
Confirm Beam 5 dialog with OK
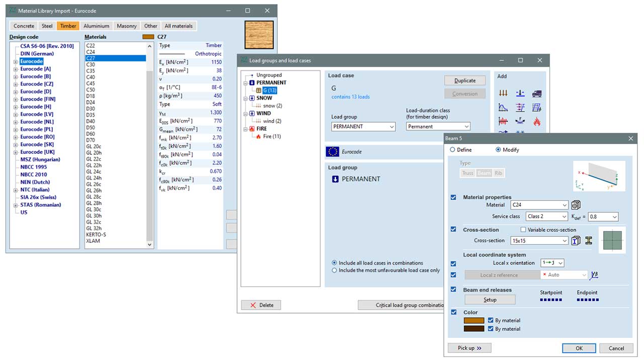tap(579, 348)
